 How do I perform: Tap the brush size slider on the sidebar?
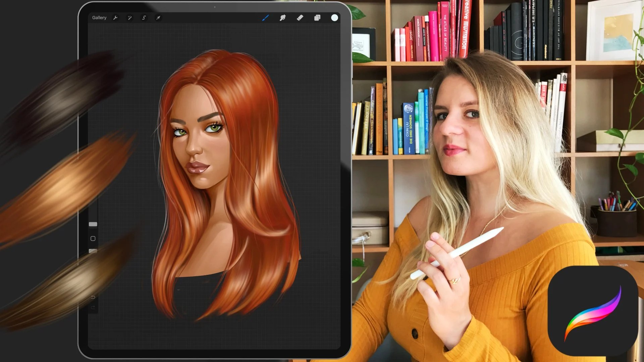(93, 225)
